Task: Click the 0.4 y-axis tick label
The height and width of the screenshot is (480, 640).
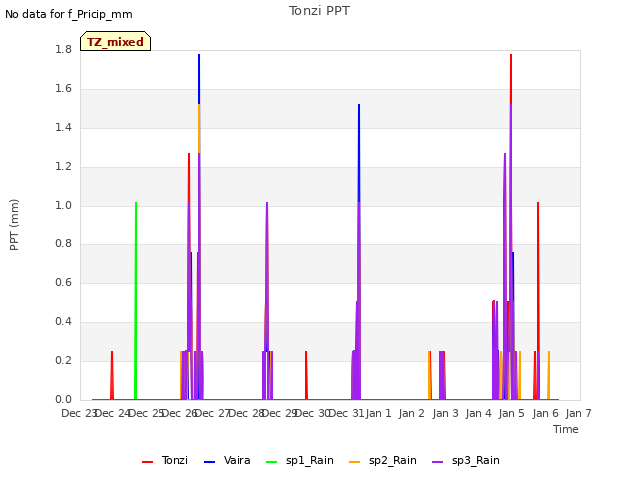Action: click(x=63, y=321)
